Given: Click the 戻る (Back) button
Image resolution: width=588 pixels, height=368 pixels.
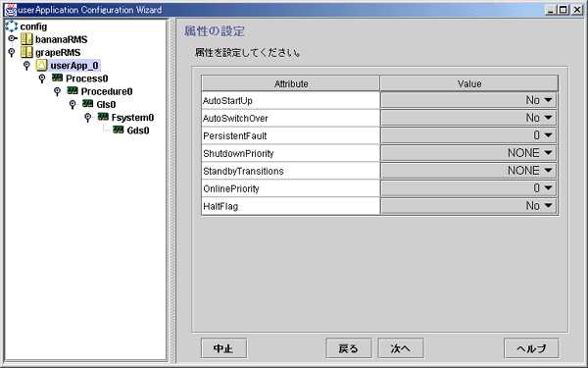Looking at the screenshot, I should (349, 348).
